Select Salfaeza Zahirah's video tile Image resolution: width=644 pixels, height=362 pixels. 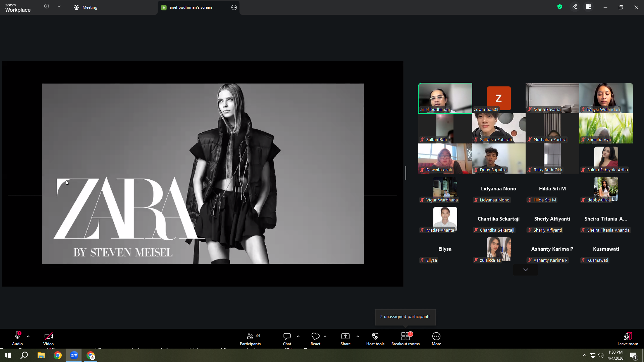pyautogui.click(x=499, y=128)
